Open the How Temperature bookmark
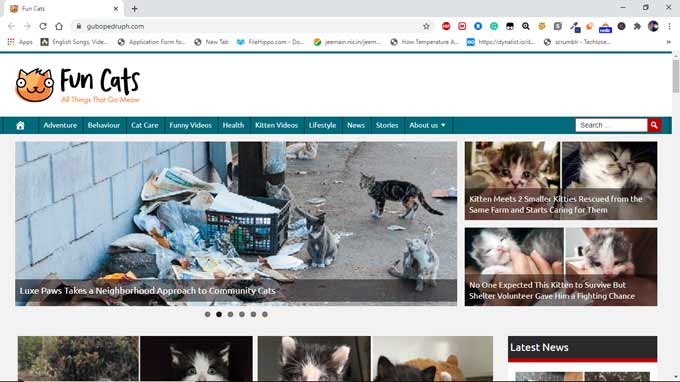This screenshot has height=382, width=680. pyautogui.click(x=425, y=42)
